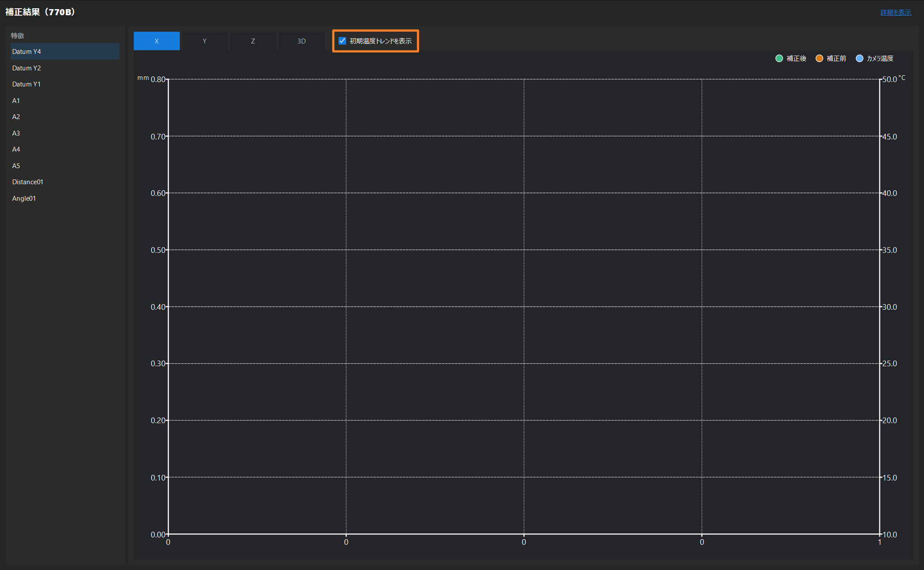Image resolution: width=924 pixels, height=570 pixels.
Task: Toggle the blue カメラ温度 legend marker
Action: tap(859, 58)
